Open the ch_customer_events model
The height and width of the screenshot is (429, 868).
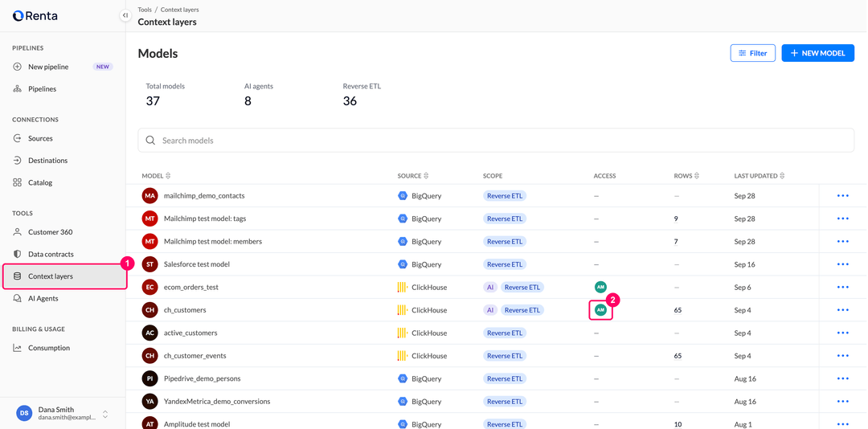(194, 356)
